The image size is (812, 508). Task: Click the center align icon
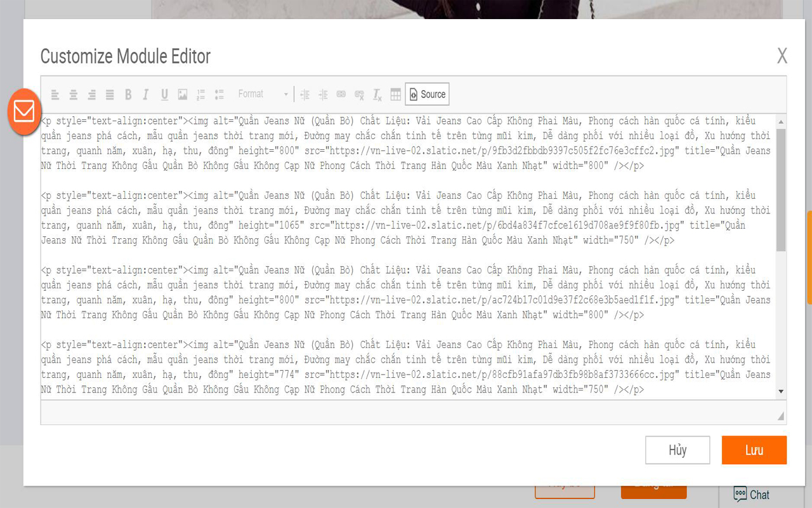coord(74,95)
